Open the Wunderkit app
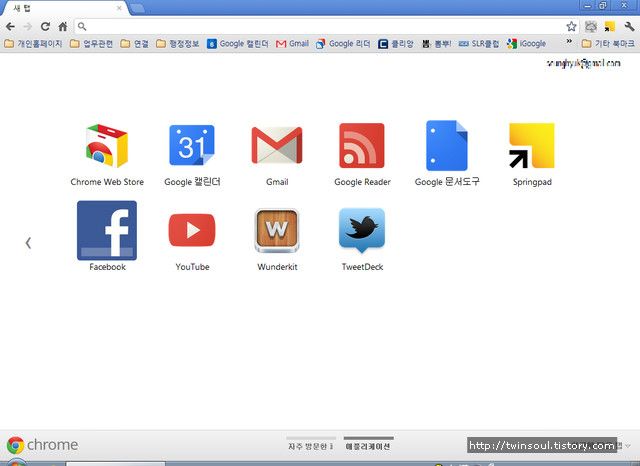The width and height of the screenshot is (640, 466). (x=277, y=231)
